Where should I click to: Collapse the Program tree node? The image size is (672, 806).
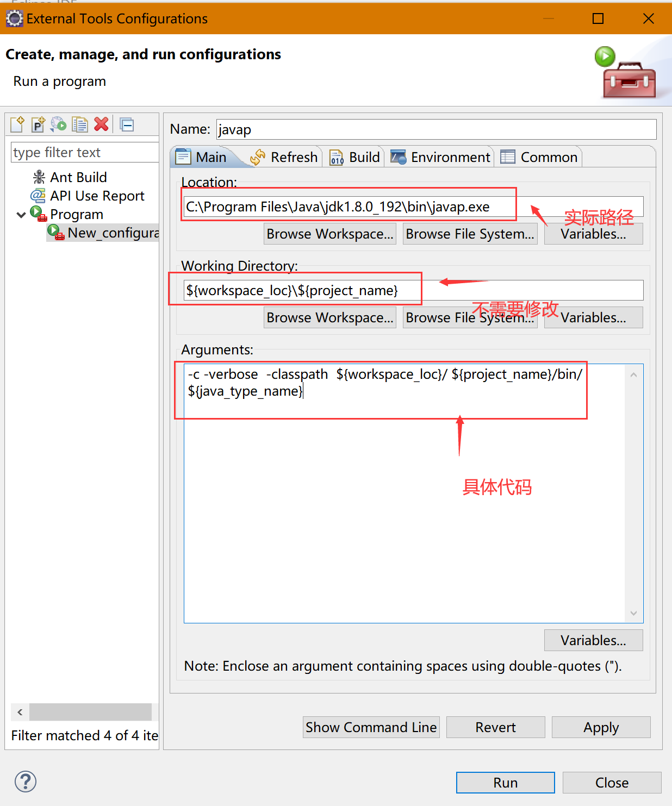coord(21,215)
